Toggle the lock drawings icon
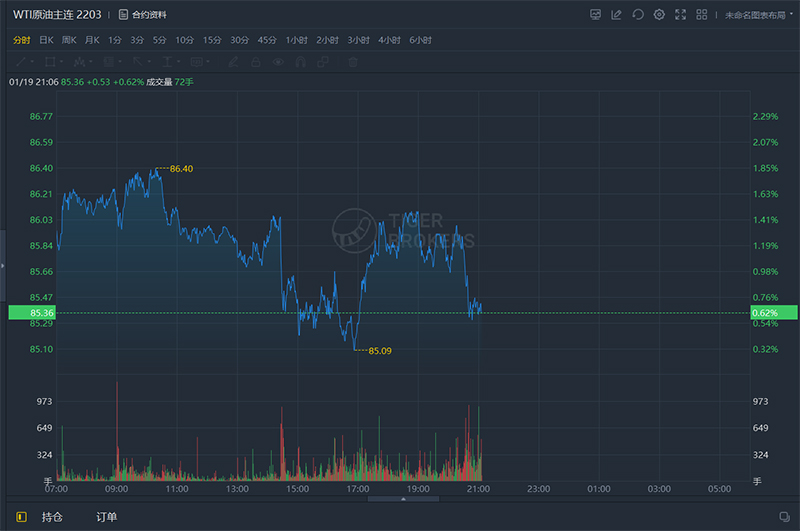This screenshot has width=800, height=531. (x=256, y=62)
